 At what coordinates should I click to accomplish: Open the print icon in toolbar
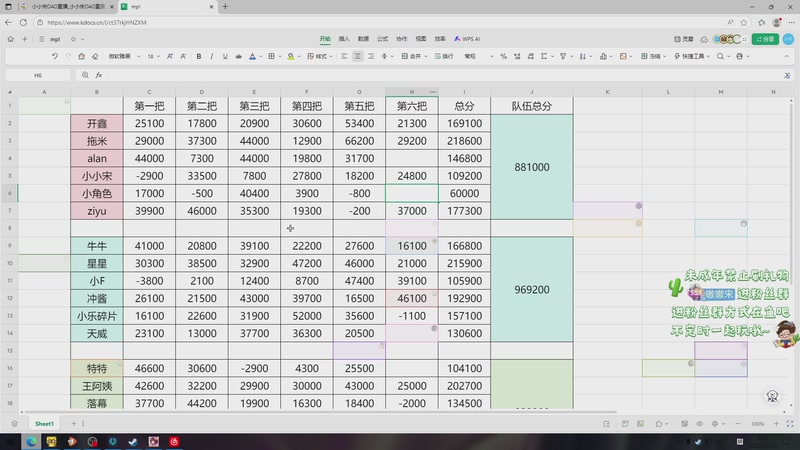click(740, 56)
